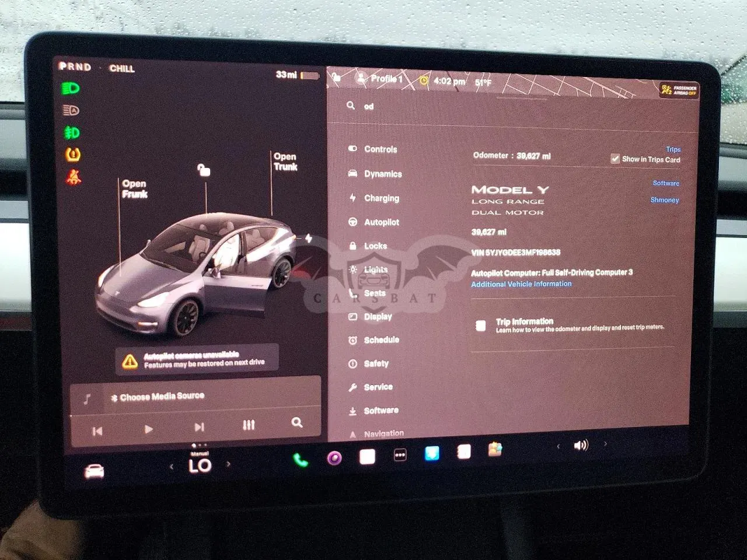Tap the headlights indicator icon
This screenshot has height=560, width=747.
tap(71, 88)
